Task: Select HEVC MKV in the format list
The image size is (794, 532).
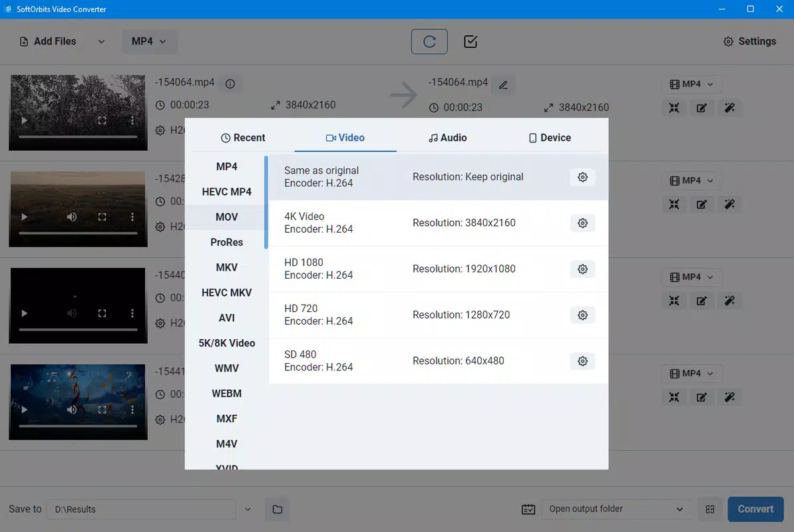Action: click(226, 293)
